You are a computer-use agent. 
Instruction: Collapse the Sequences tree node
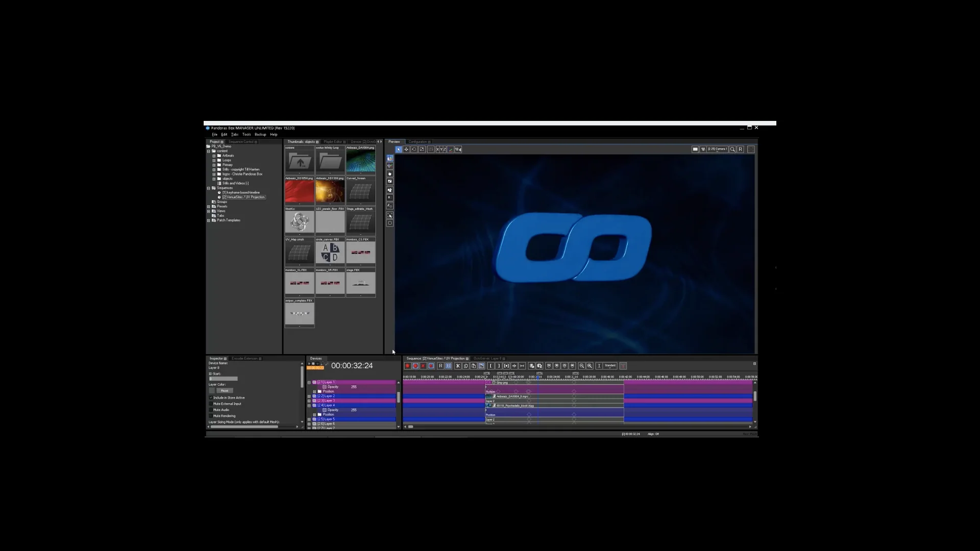point(208,188)
